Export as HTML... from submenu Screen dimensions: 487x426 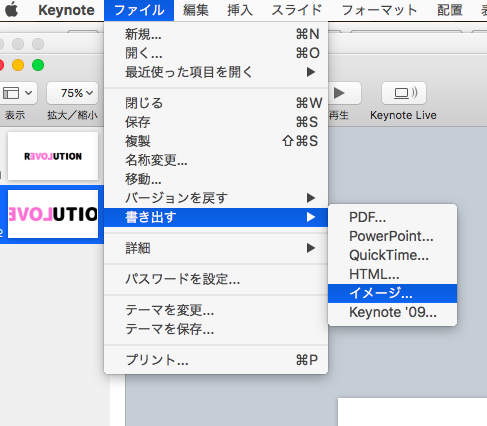tap(392, 274)
